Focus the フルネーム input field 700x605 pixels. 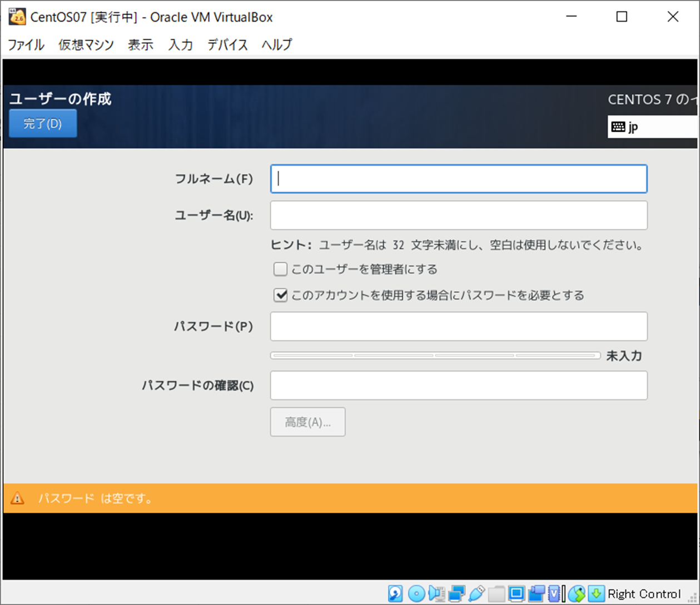click(x=459, y=179)
